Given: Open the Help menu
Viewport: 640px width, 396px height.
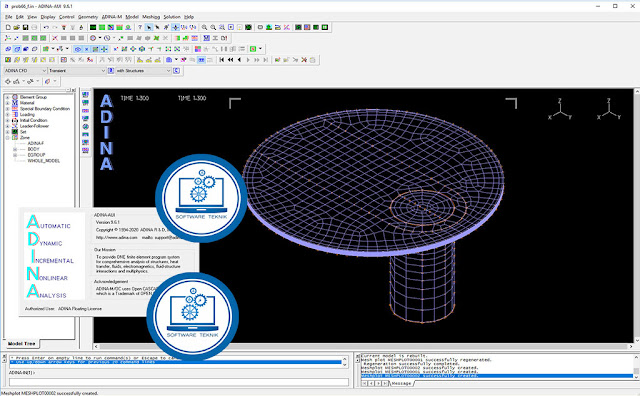Looking at the screenshot, I should (x=189, y=17).
